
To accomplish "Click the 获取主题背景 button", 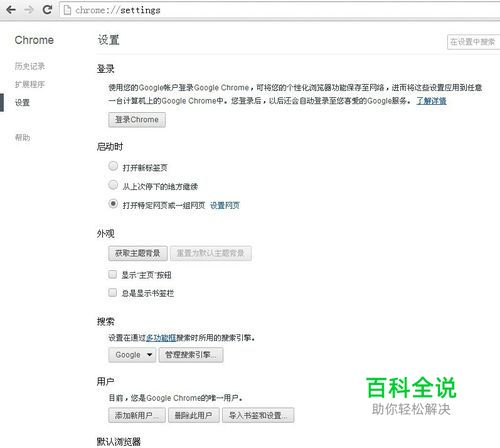I will coord(138,253).
